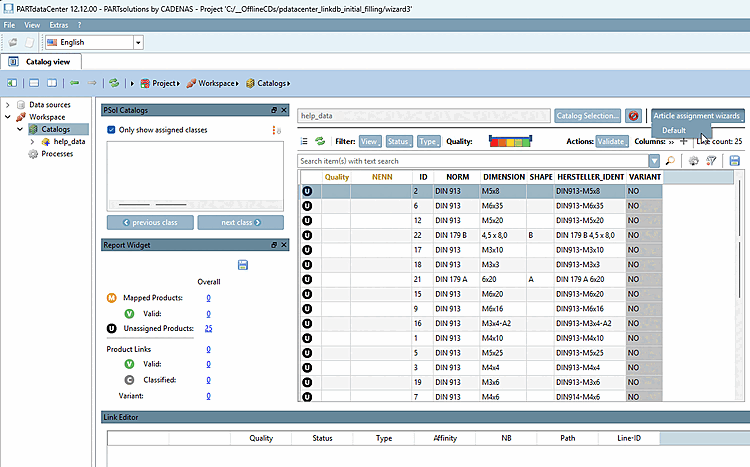Toggle Only show assigned classes checkbox
Screen dimensions: 750x467
(x=111, y=130)
